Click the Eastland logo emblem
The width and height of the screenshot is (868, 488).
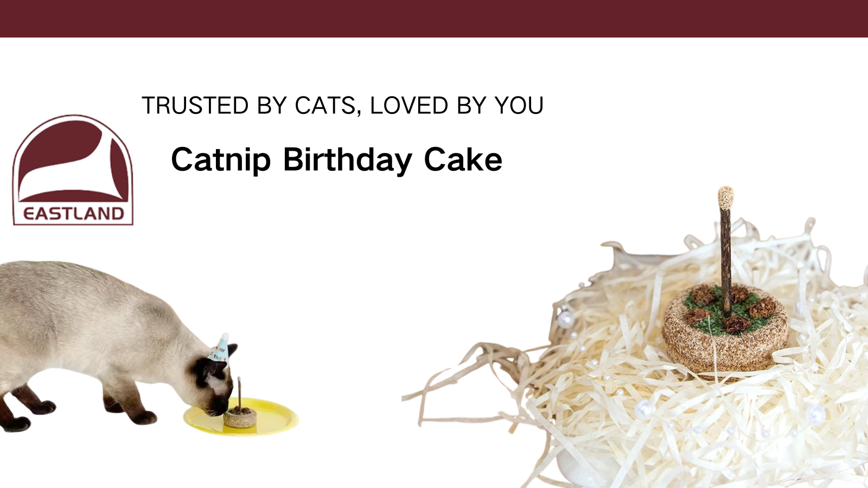tap(73, 170)
